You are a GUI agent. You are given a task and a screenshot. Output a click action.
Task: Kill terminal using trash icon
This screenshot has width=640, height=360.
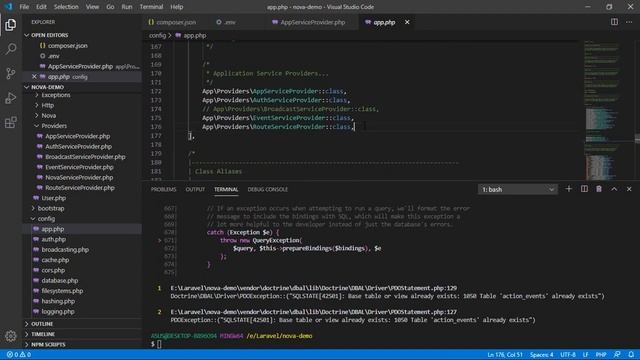point(599,189)
